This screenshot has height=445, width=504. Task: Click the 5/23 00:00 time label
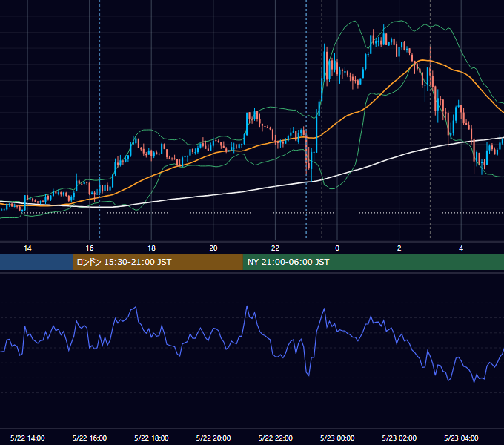tap(337, 438)
